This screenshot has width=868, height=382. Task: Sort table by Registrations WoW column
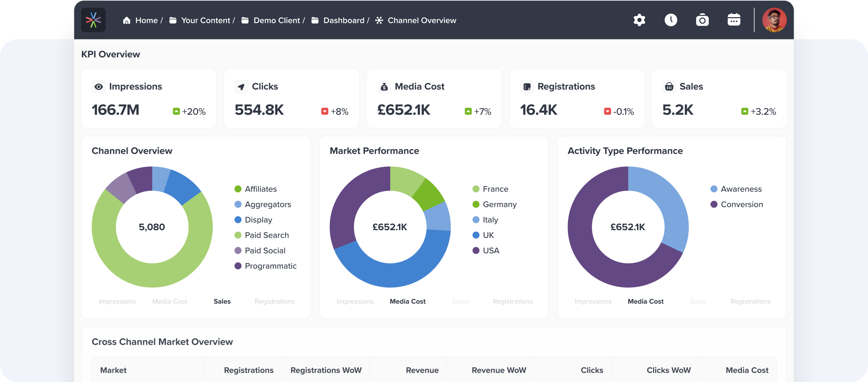point(326,370)
